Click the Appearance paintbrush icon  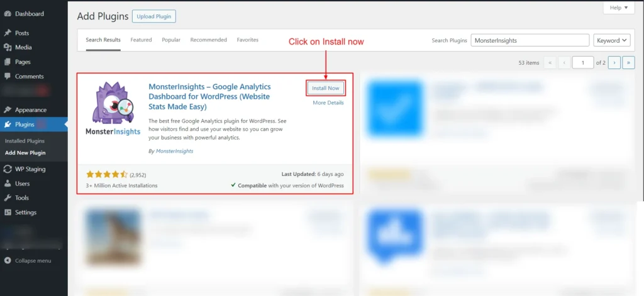pyautogui.click(x=8, y=110)
